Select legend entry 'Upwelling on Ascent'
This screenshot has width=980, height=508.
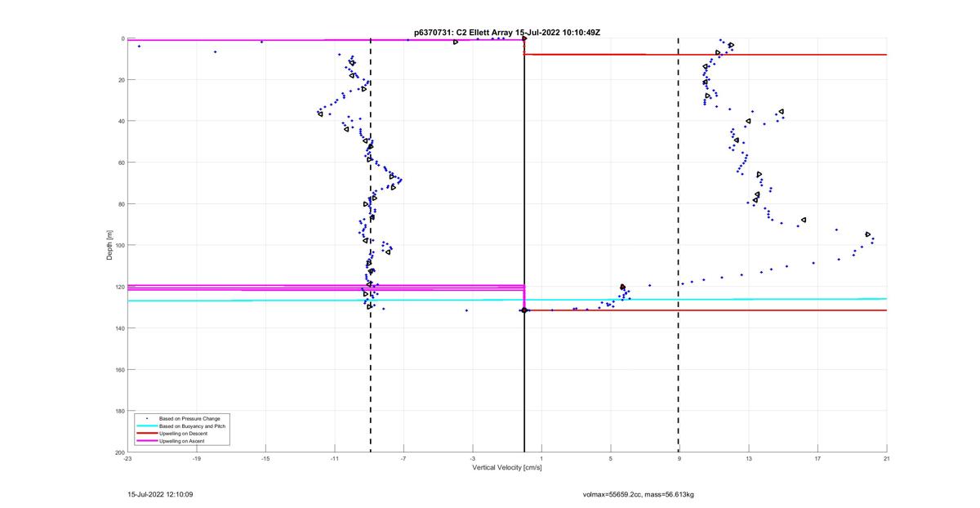(182, 440)
